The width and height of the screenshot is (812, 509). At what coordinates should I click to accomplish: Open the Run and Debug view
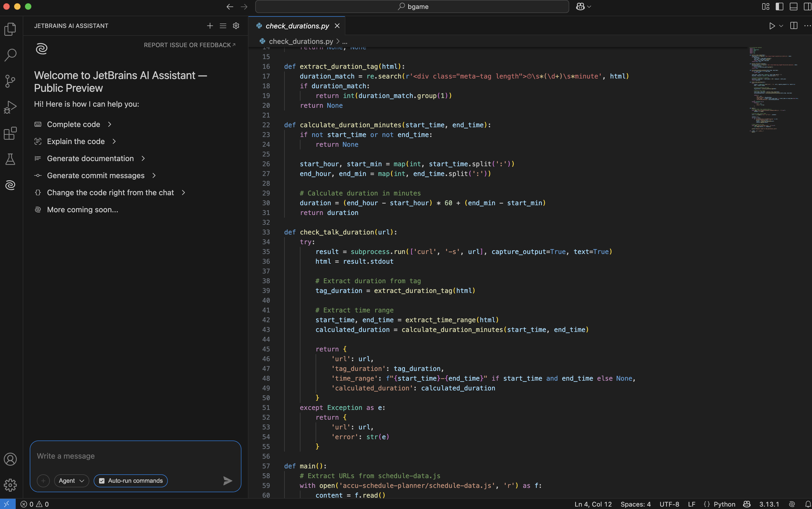click(x=10, y=107)
